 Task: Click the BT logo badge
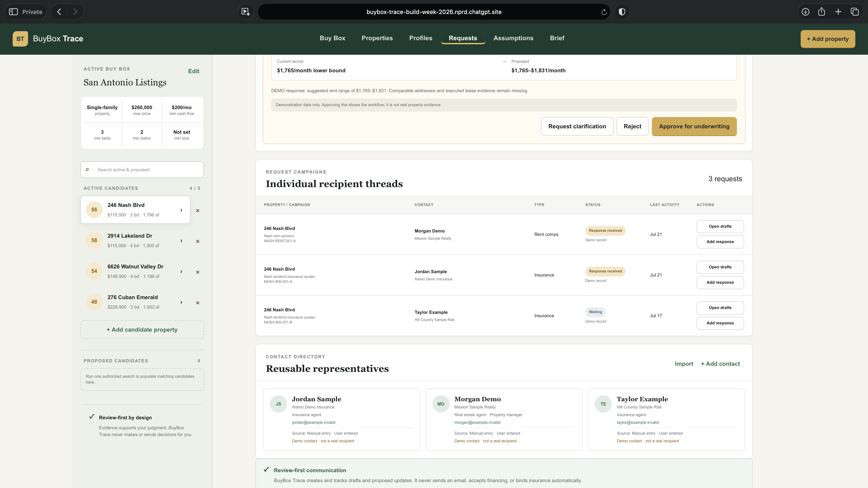coord(20,39)
